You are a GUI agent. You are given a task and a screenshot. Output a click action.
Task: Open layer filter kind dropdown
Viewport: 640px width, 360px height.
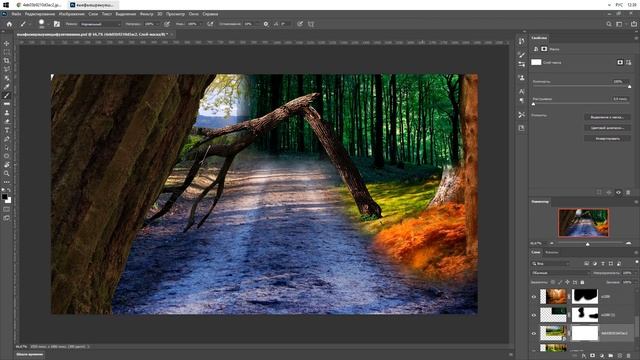551,264
